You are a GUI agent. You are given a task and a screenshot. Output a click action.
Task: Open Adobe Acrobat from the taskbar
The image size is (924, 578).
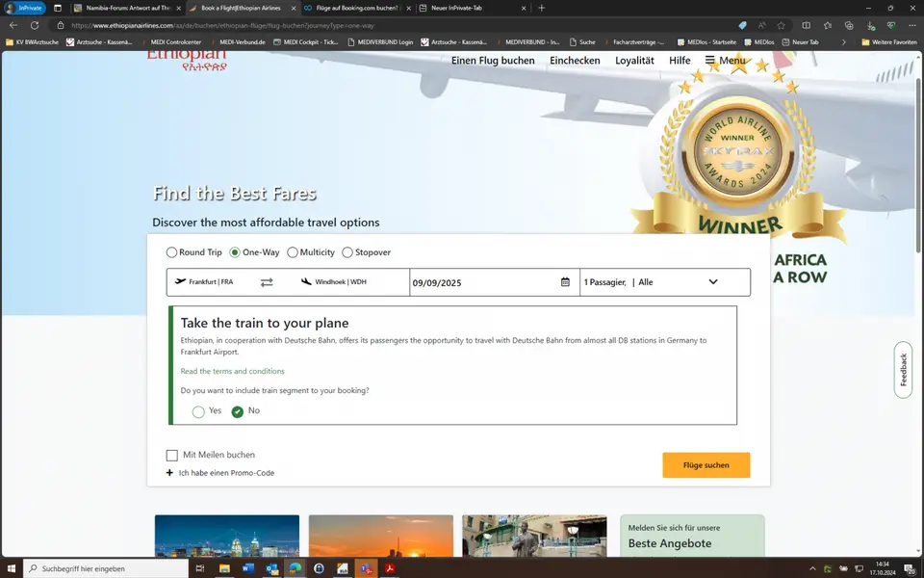[390, 568]
